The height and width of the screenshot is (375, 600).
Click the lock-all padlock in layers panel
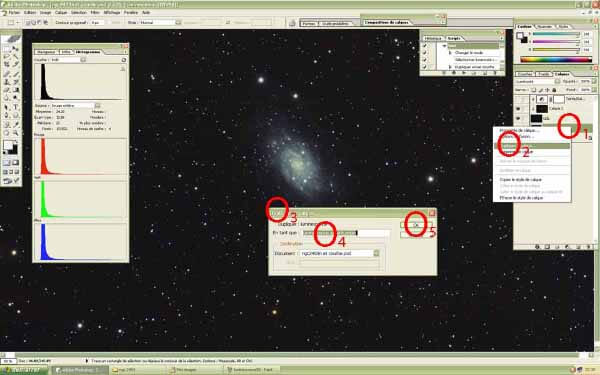554,90
